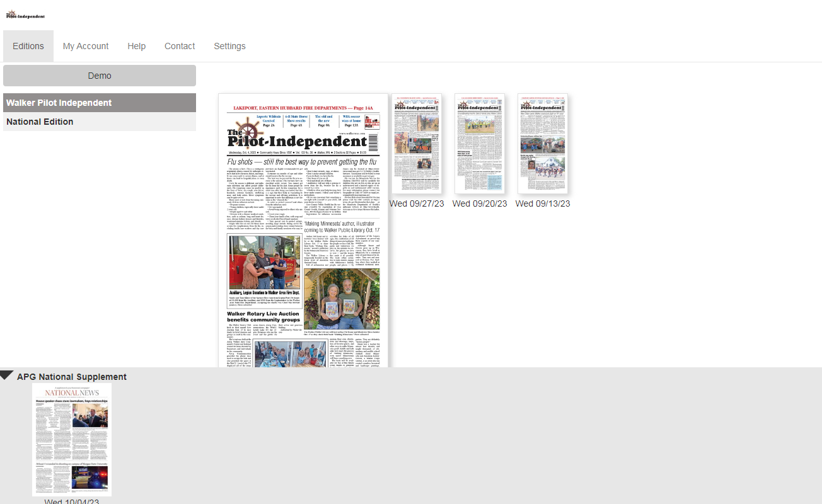
Task: Collapse the APG National Supplement panel arrow
Action: click(6, 375)
